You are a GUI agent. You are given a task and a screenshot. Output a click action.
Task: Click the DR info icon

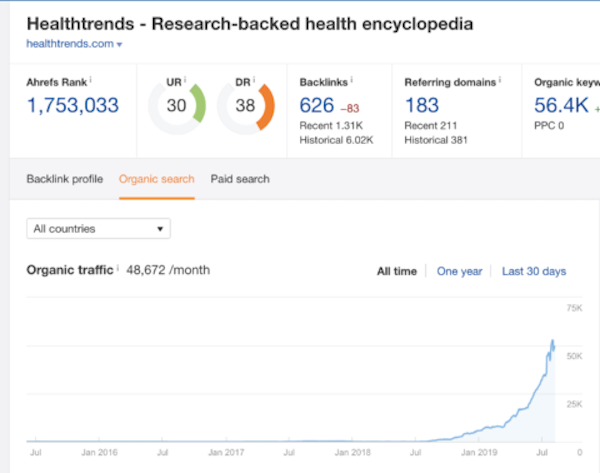coord(254,80)
